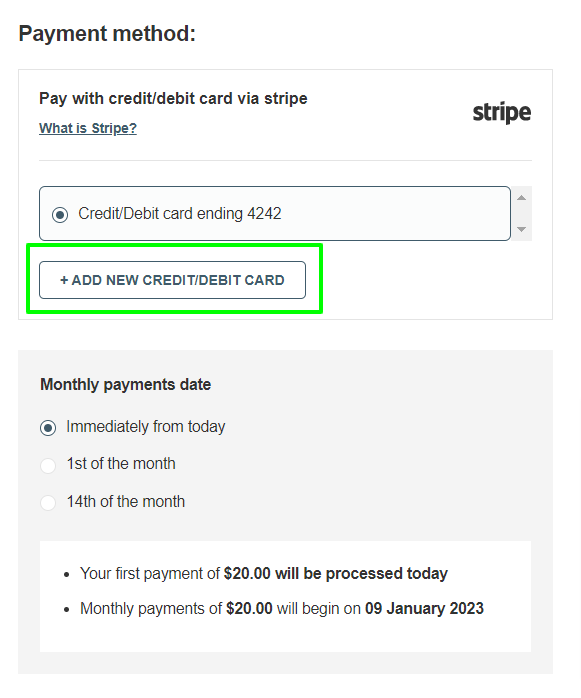Click the Immediately from today label text

tap(146, 426)
